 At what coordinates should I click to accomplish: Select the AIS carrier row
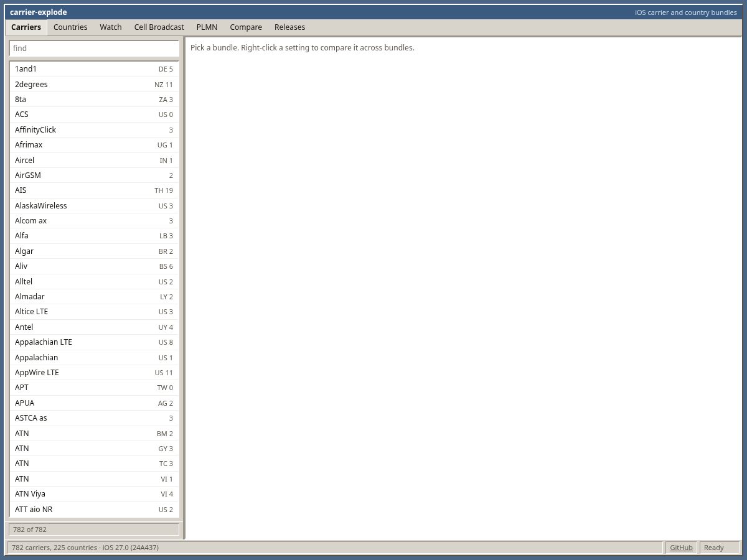(x=94, y=190)
